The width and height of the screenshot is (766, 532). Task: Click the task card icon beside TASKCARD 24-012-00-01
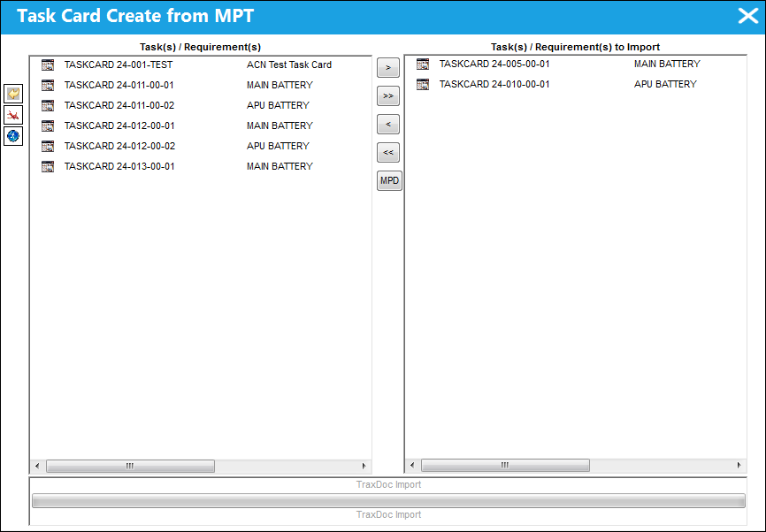pos(48,125)
